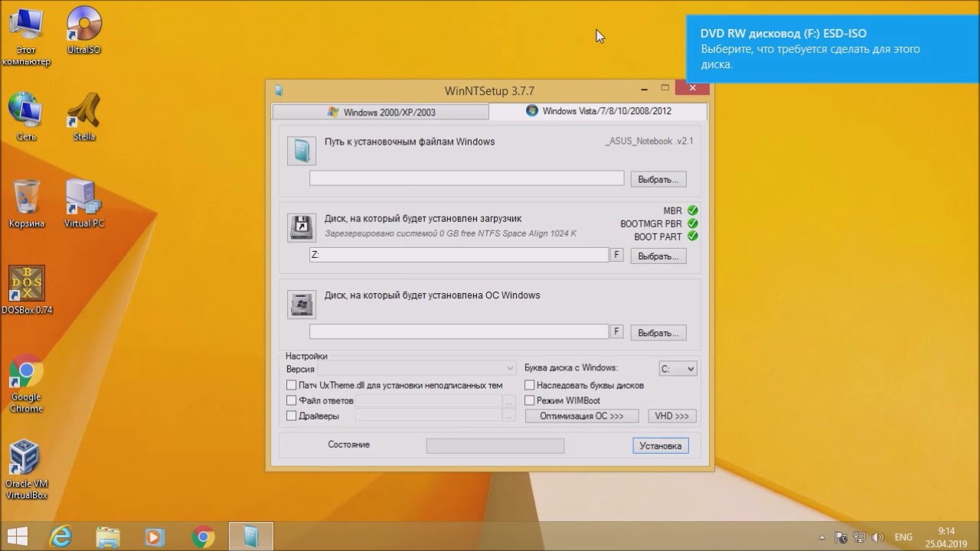Click Select button for boot drive
This screenshot has height=551, width=980.
(658, 256)
